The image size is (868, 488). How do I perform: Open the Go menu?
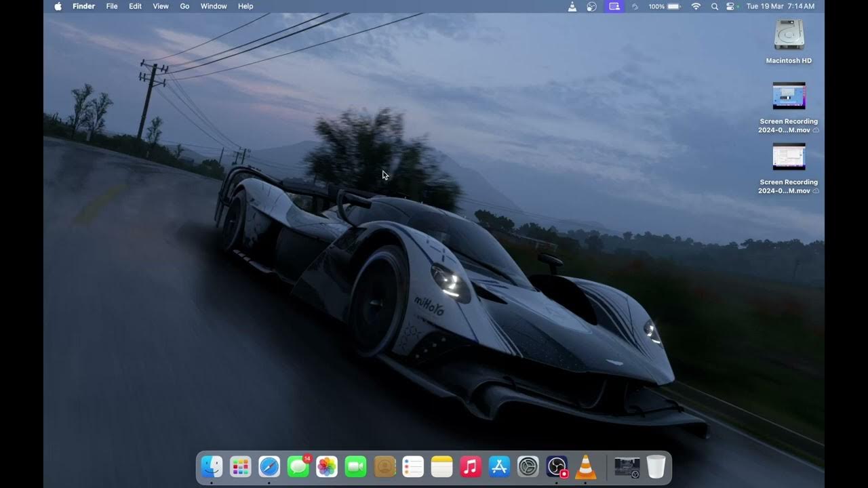[184, 6]
